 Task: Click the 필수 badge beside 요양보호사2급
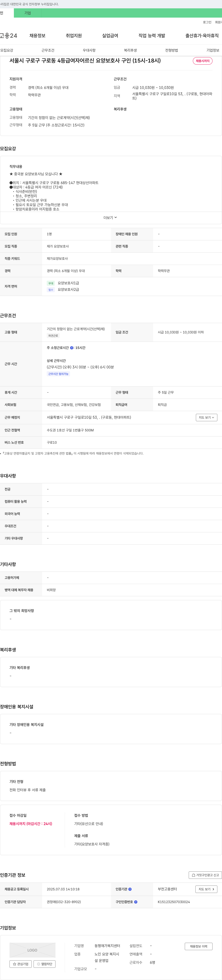51,290
